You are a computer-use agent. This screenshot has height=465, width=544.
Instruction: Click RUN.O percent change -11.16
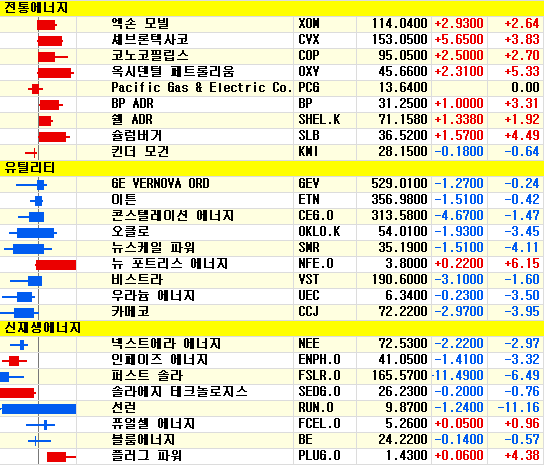pyautogui.click(x=518, y=407)
